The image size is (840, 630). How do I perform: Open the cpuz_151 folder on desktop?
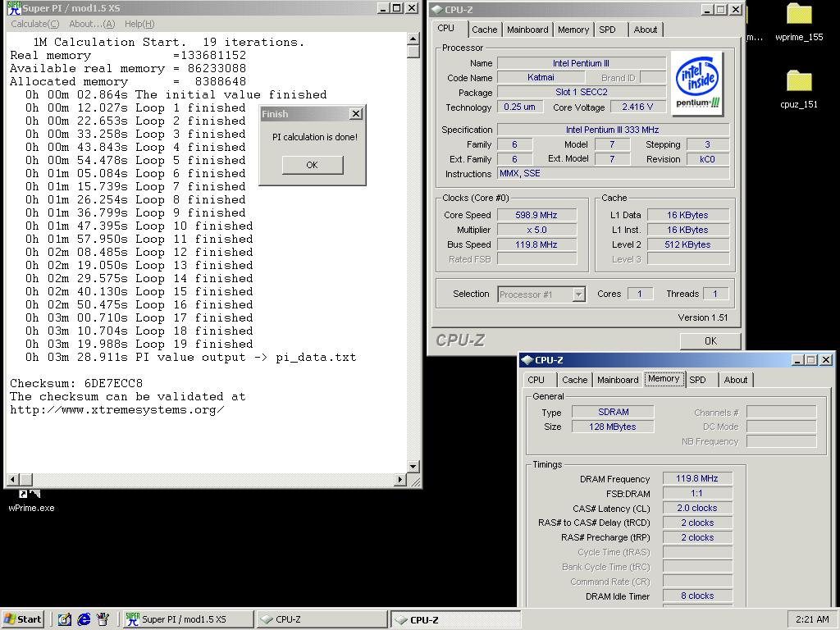(799, 89)
